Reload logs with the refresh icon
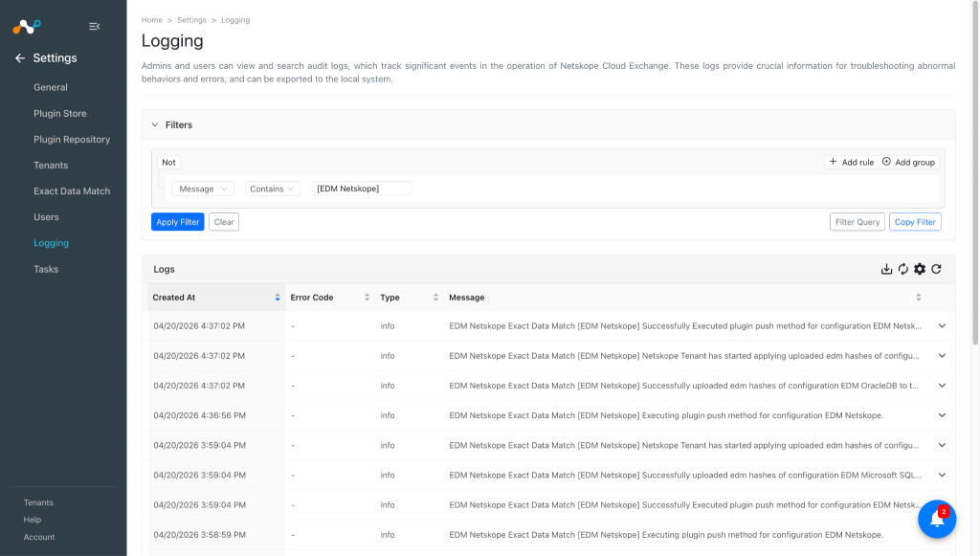 tap(936, 269)
